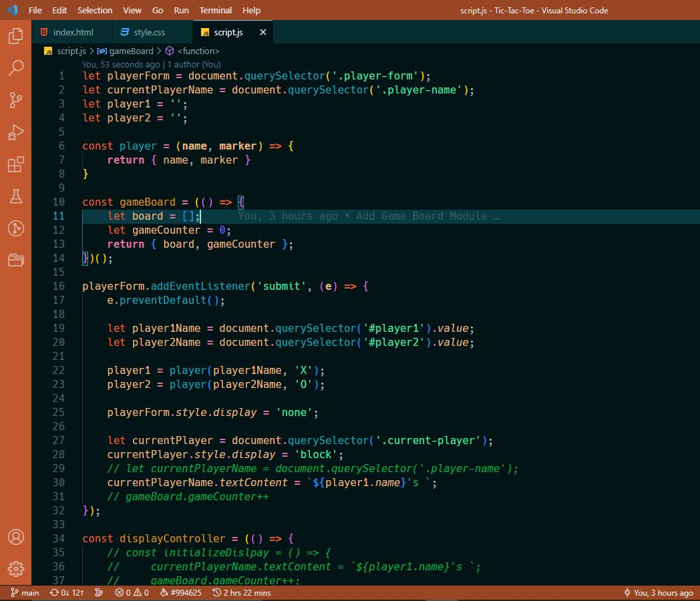Click the git graph status bar icon
700x601 pixels.
click(x=99, y=592)
